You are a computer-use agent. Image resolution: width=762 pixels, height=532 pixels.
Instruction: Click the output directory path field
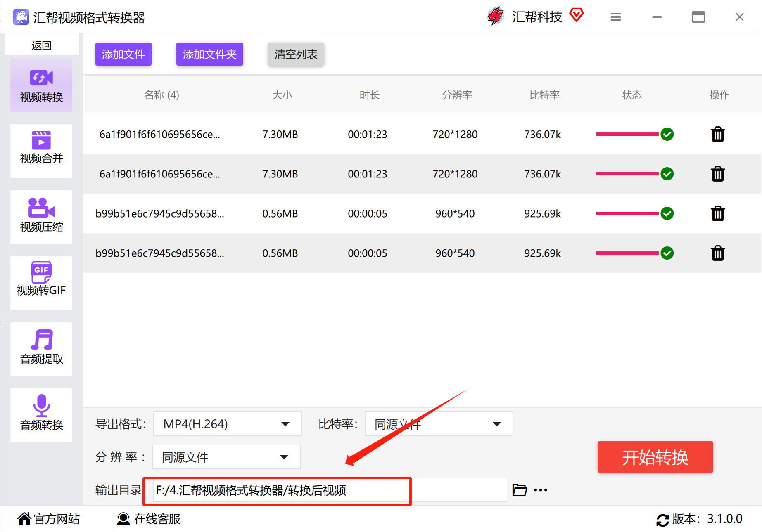(x=330, y=490)
